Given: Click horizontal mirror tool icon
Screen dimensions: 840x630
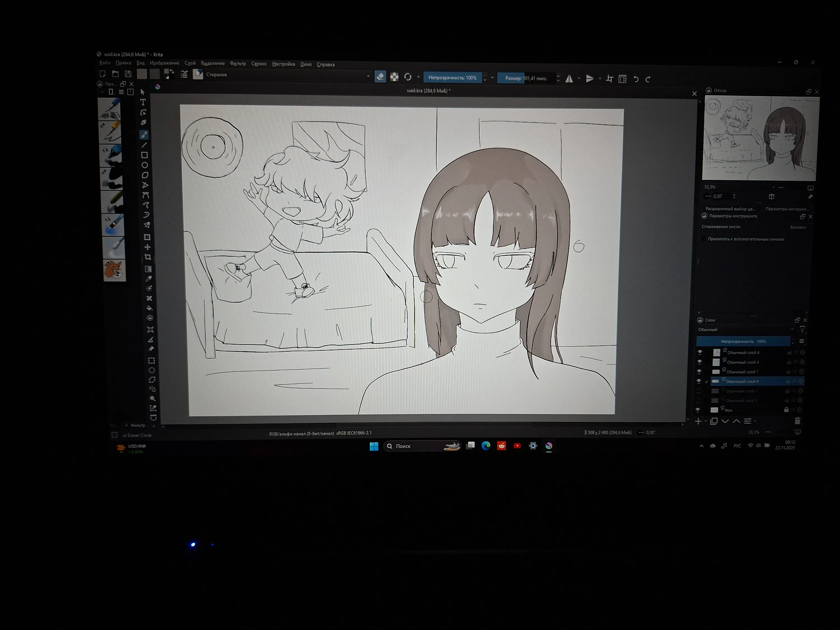Looking at the screenshot, I should (569, 79).
